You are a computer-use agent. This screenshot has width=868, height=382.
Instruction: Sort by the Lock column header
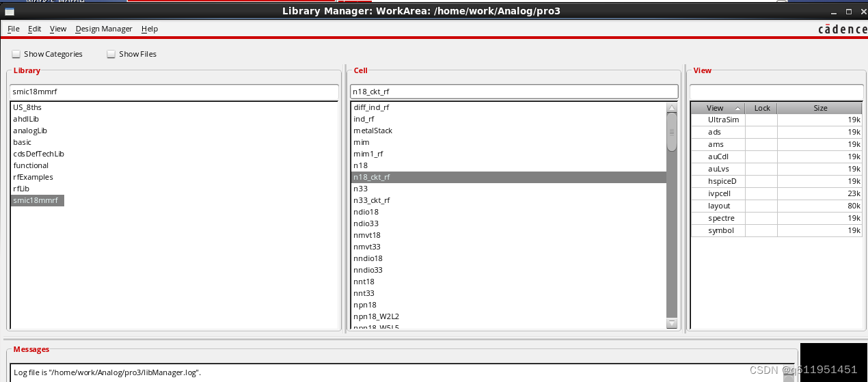pyautogui.click(x=761, y=108)
